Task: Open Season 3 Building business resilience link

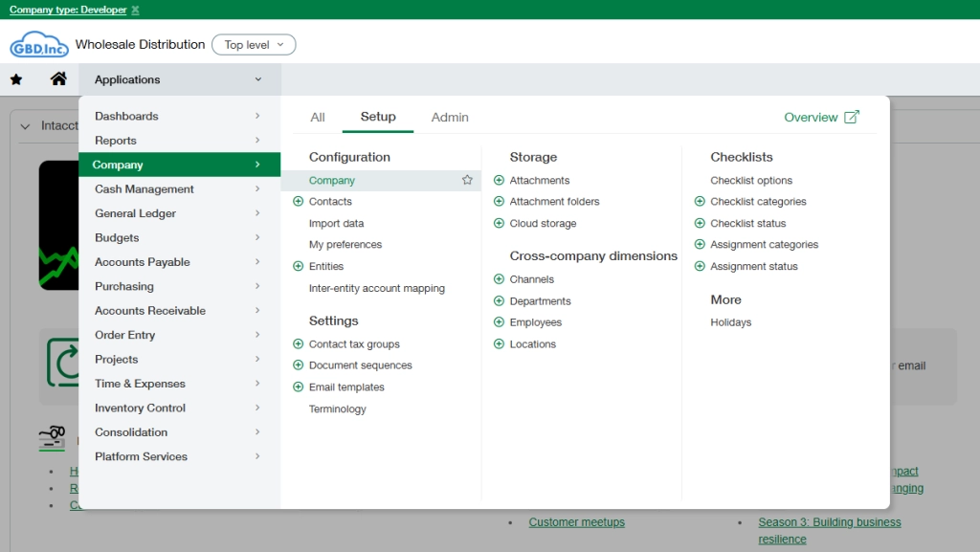Action: [x=830, y=530]
